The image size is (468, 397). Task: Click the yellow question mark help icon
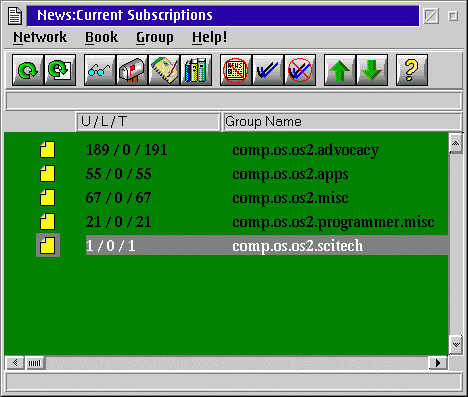412,70
